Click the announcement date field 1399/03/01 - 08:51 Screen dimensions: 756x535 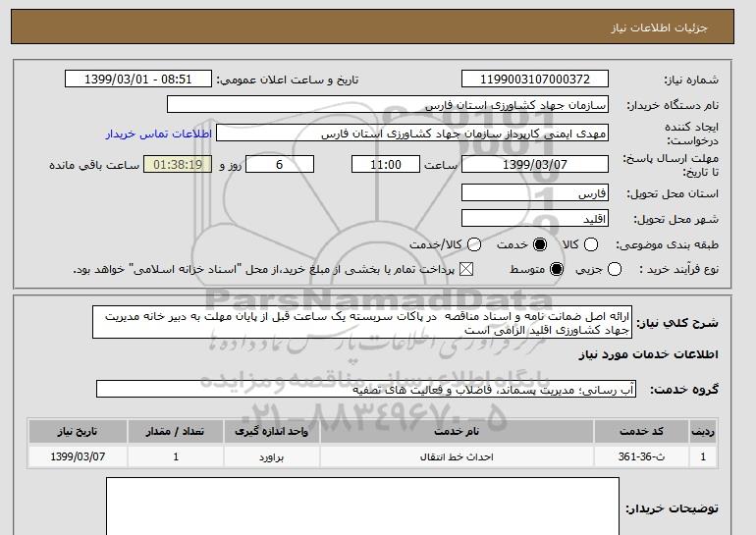coord(138,80)
